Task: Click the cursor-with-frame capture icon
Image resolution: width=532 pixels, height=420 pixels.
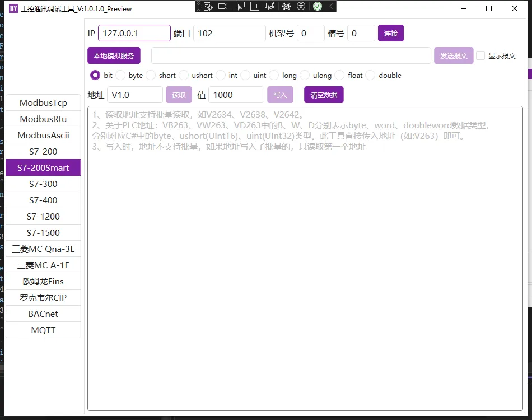Action: click(x=269, y=6)
